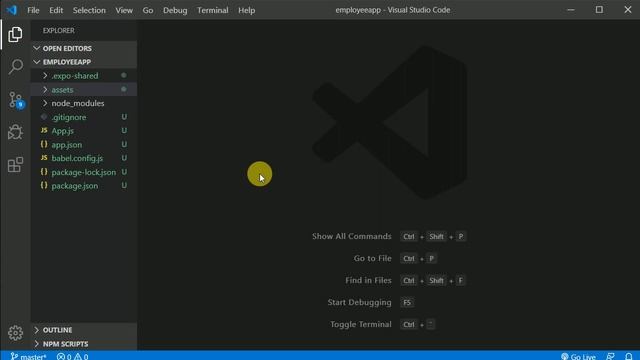Open the Terminal menu
The height and width of the screenshot is (360, 640).
[213, 10]
